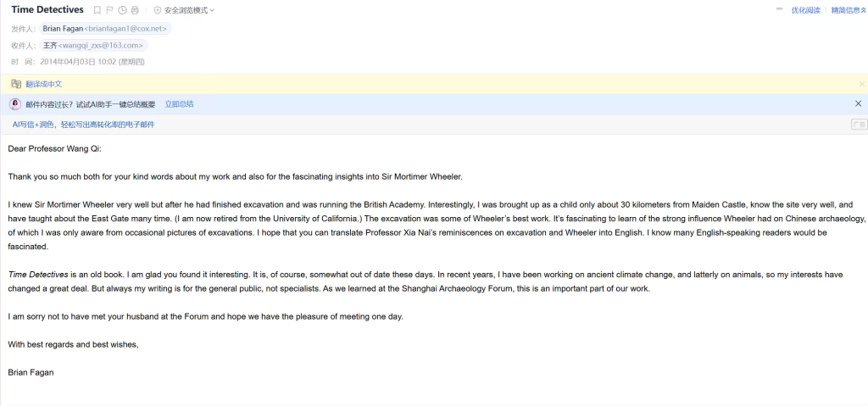The height and width of the screenshot is (406, 868).
Task: Click the 立即总结 link
Action: pyautogui.click(x=179, y=103)
